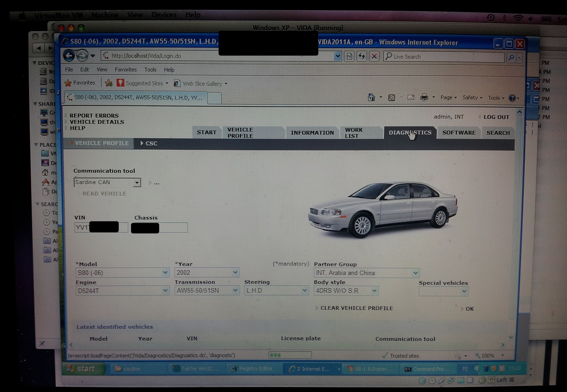This screenshot has width=567, height=392.
Task: Open the File menu
Action: tap(69, 69)
